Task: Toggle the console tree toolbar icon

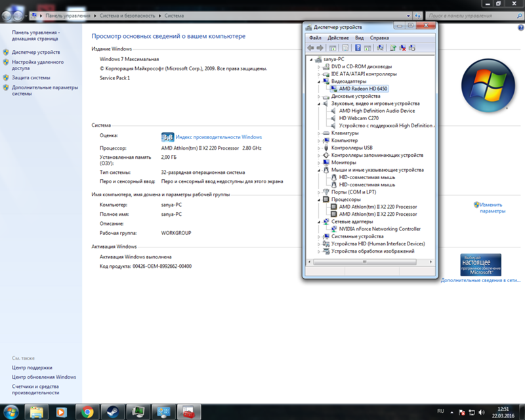Action: (x=333, y=48)
